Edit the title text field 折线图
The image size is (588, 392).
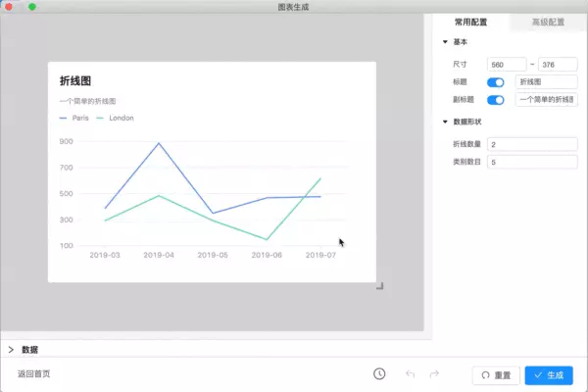(x=547, y=82)
